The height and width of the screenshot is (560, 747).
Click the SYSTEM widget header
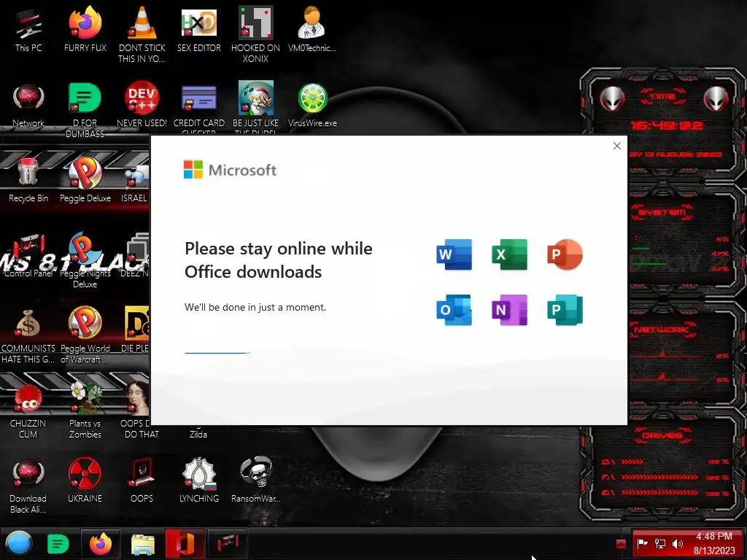[x=662, y=212]
